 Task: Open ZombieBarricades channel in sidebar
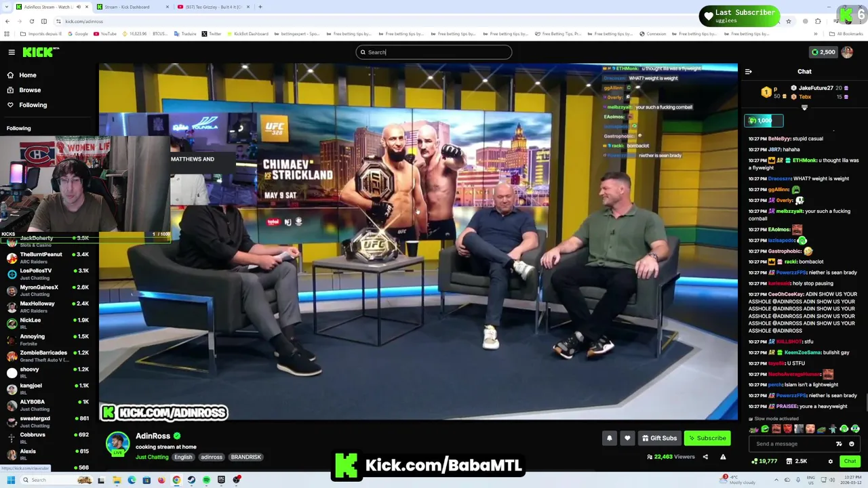[47, 356]
